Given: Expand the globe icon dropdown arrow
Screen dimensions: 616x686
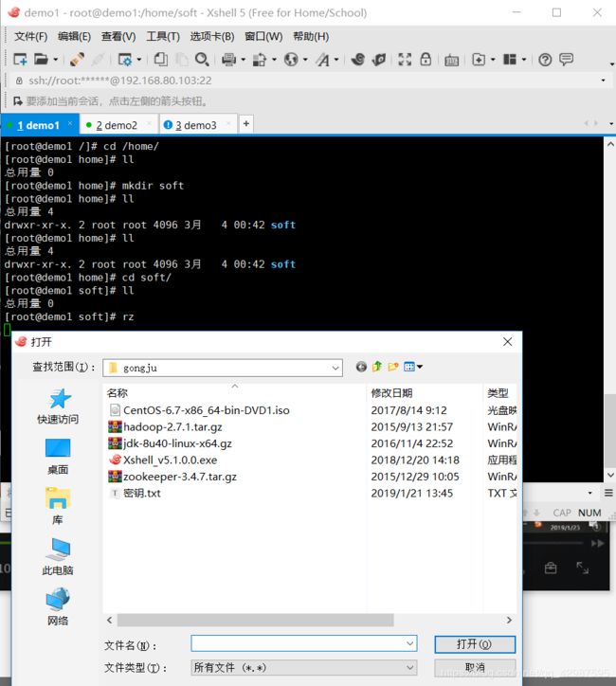Looking at the screenshot, I should 305,59.
